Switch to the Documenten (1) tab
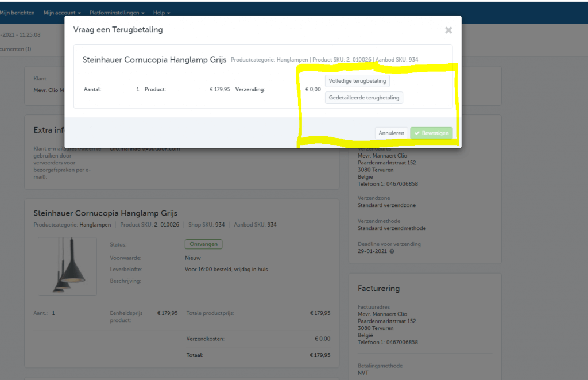This screenshot has width=588, height=380. [16, 49]
